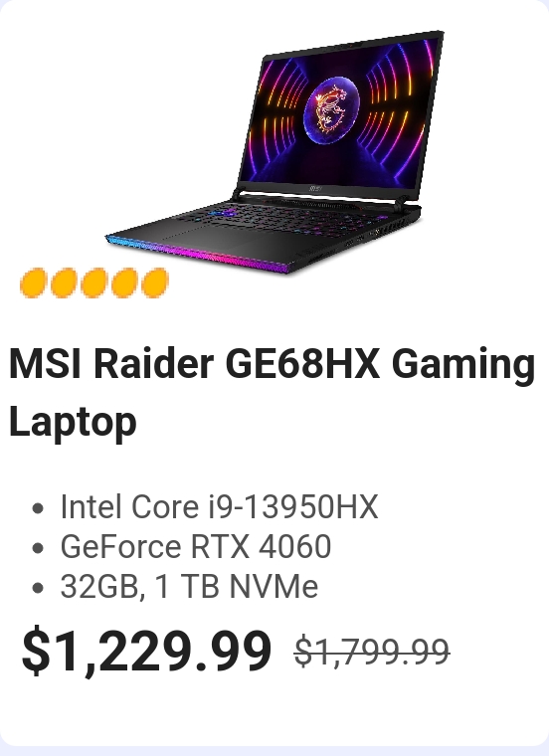Click the bullet before Intel Core i9-13950HX
This screenshot has height=756, width=549.
click(37, 508)
